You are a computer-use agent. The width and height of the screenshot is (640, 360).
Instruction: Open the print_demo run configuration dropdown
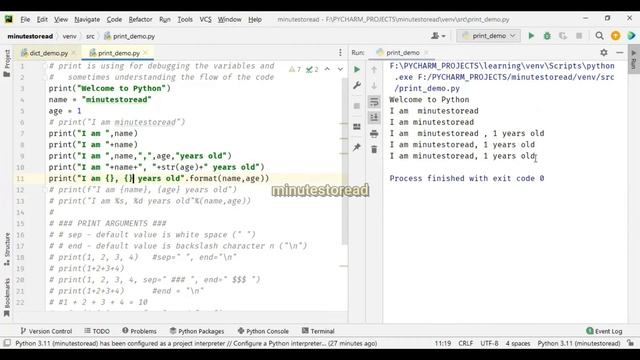tap(488, 36)
